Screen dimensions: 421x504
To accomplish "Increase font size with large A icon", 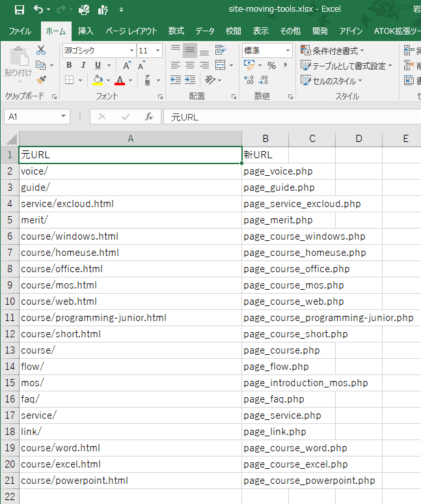I will (127, 65).
